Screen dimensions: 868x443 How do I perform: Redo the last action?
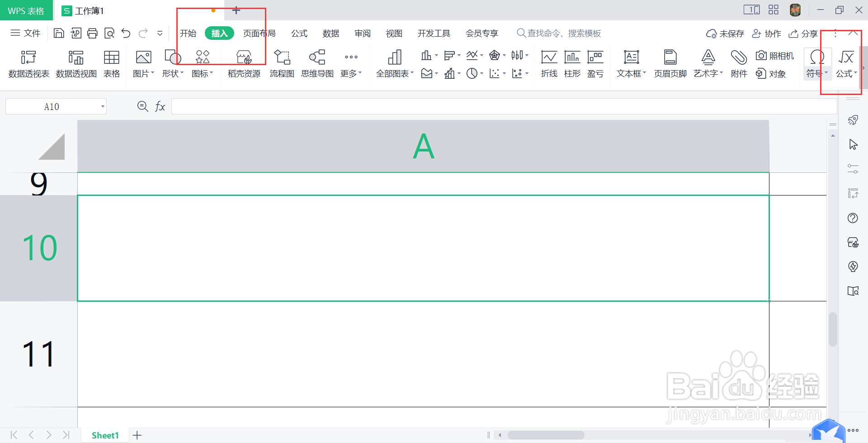click(143, 33)
